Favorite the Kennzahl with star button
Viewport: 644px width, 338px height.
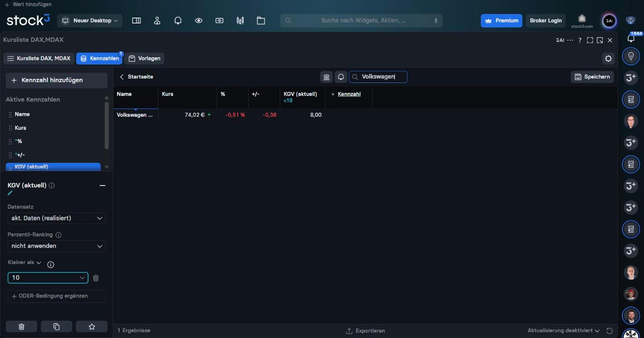(x=92, y=327)
